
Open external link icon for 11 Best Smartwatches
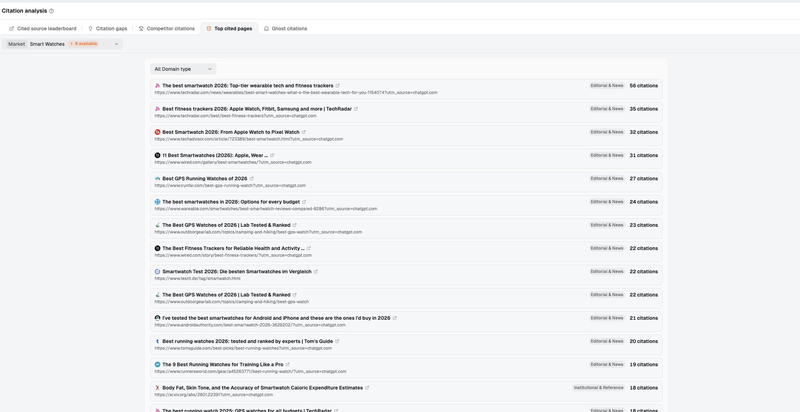pyautogui.click(x=272, y=156)
